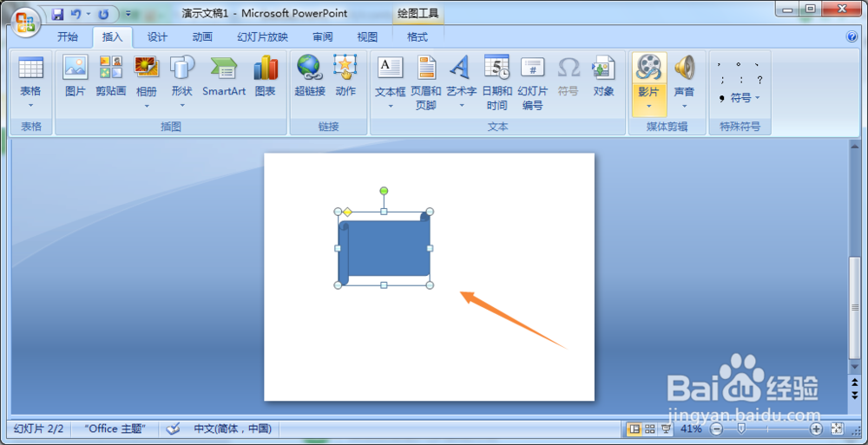Viewport: 868px width, 445px height.
Task: Insert the Chinese period 。 symbol
Action: pos(739,63)
